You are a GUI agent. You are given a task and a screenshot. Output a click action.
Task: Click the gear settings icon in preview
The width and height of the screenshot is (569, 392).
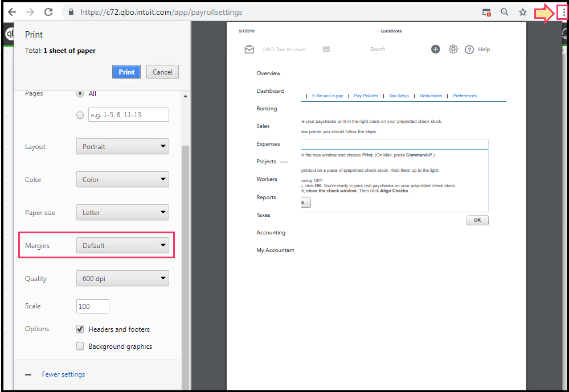point(453,49)
